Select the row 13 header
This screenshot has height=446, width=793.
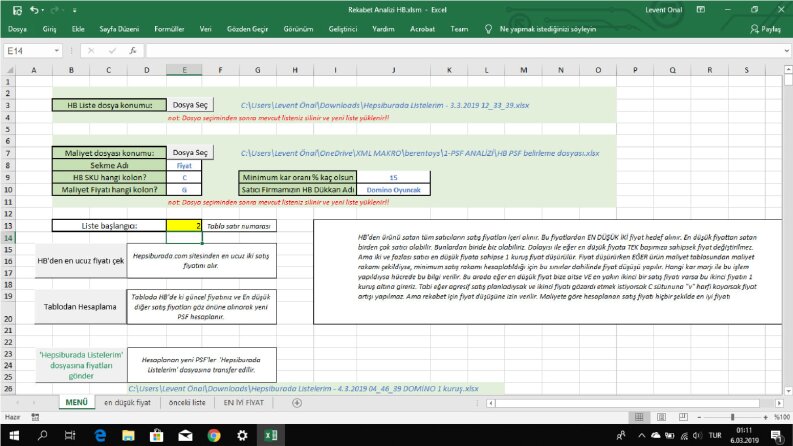8,226
